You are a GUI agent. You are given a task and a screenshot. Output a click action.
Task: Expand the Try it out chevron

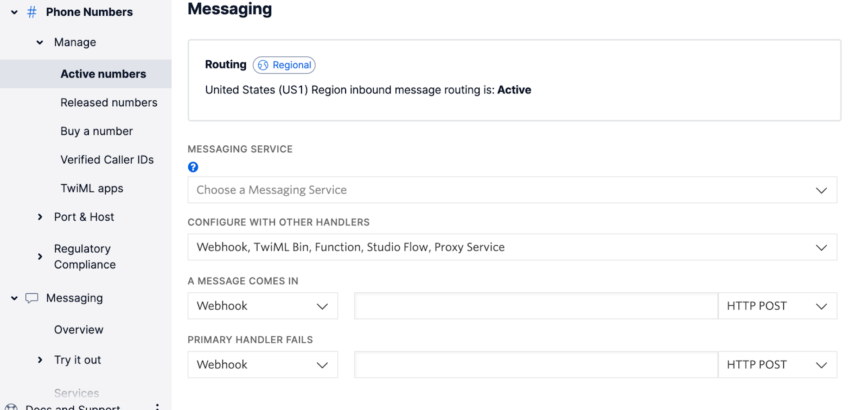pyautogui.click(x=40, y=360)
